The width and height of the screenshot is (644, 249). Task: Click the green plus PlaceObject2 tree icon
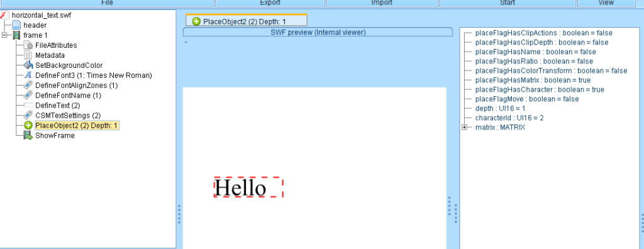click(28, 125)
